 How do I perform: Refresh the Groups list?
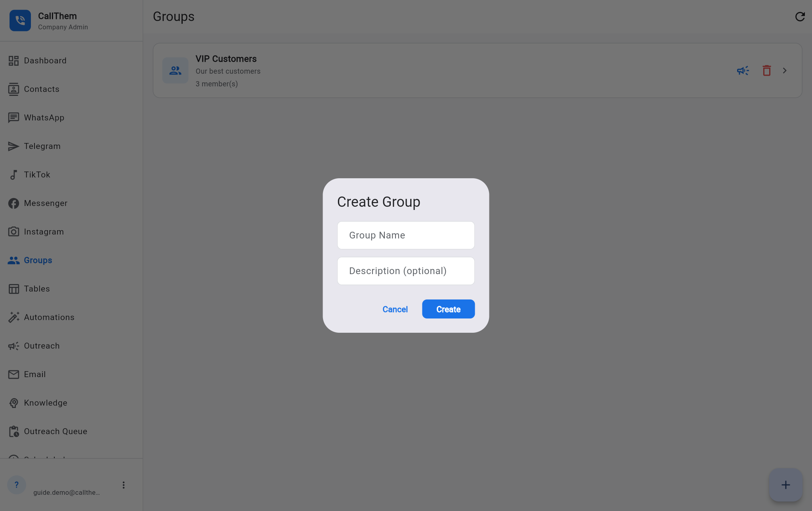coord(800,17)
